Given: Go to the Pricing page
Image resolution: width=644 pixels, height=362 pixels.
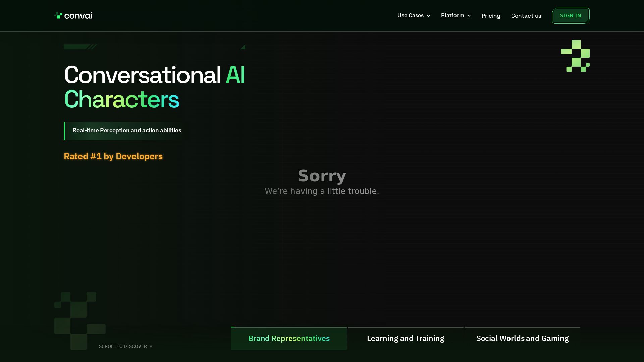Looking at the screenshot, I should (x=491, y=16).
